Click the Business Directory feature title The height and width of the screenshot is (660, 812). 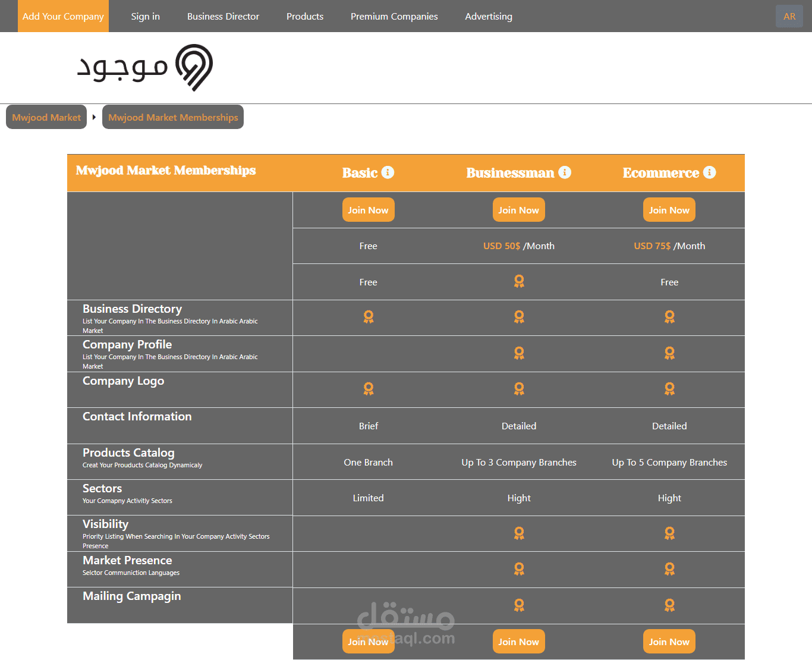click(x=132, y=309)
